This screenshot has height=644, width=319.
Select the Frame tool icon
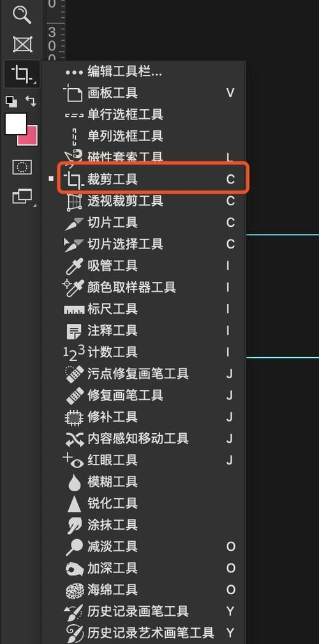point(22,44)
